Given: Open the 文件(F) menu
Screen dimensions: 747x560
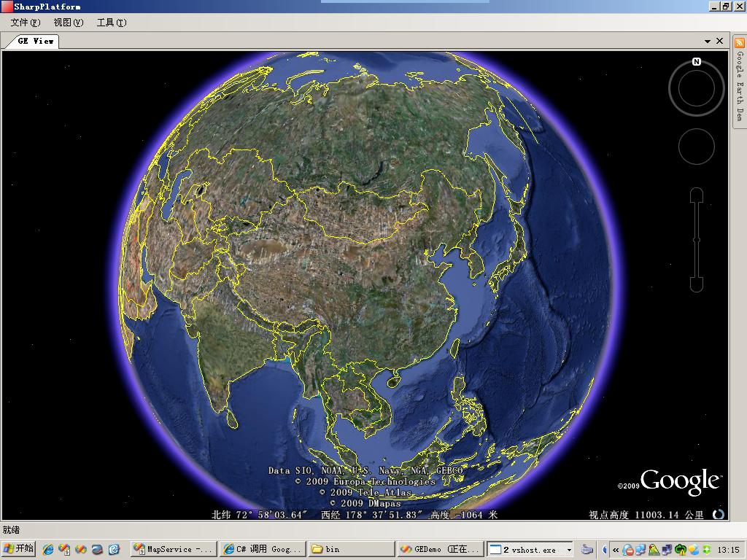Looking at the screenshot, I should (x=26, y=23).
